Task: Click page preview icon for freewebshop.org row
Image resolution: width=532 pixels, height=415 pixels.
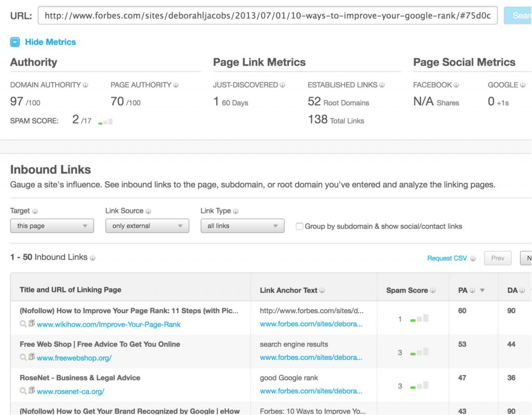Action: point(31,357)
